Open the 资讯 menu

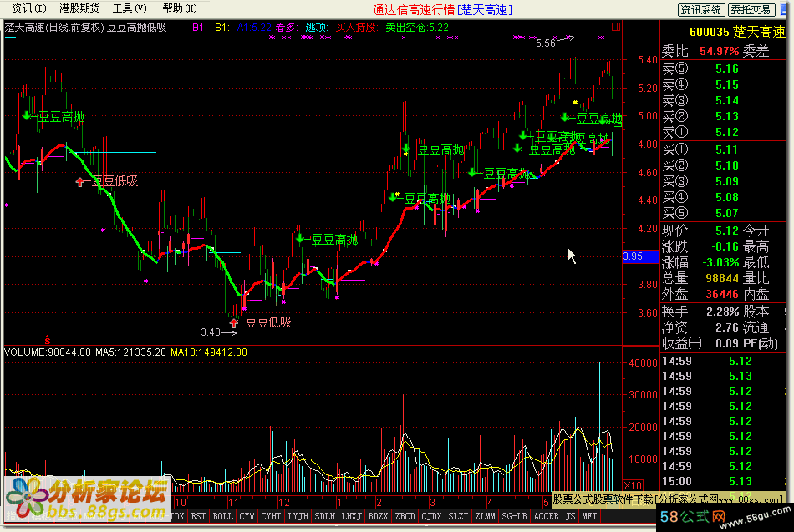(29, 8)
